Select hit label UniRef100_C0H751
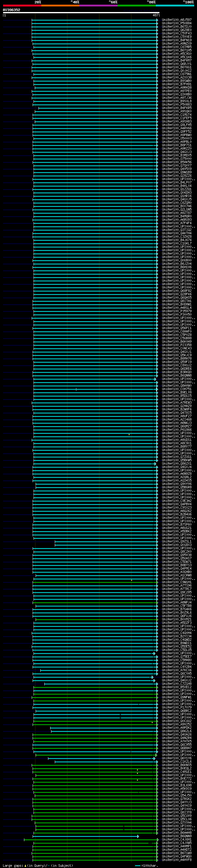The width and height of the screenshot is (197, 868). (176, 389)
